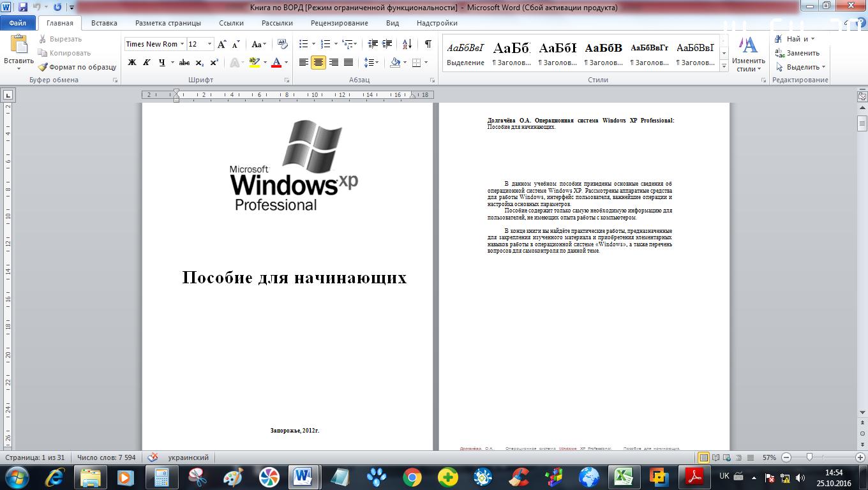Switch to the Ссылки tab
Screen dimensions: 868x490
tap(231, 23)
